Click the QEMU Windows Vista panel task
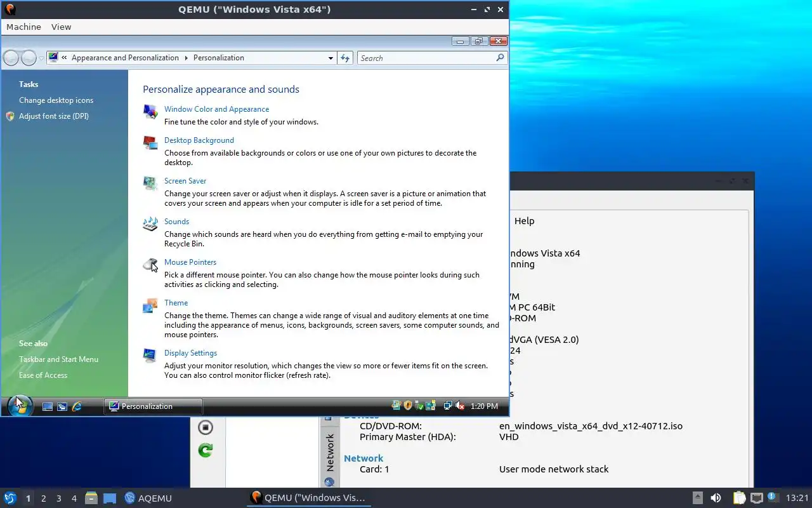812x508 pixels. (308, 498)
